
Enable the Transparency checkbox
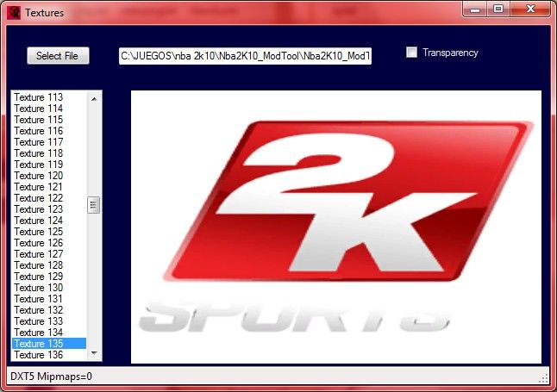pos(412,53)
